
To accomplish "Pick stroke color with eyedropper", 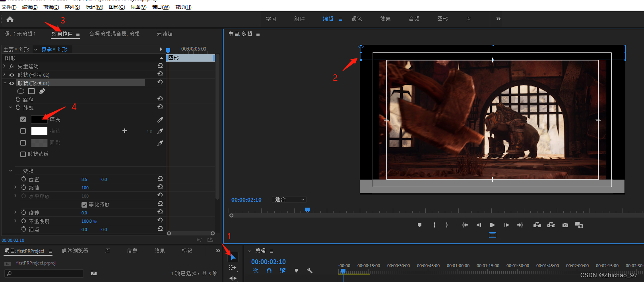I will tap(160, 131).
